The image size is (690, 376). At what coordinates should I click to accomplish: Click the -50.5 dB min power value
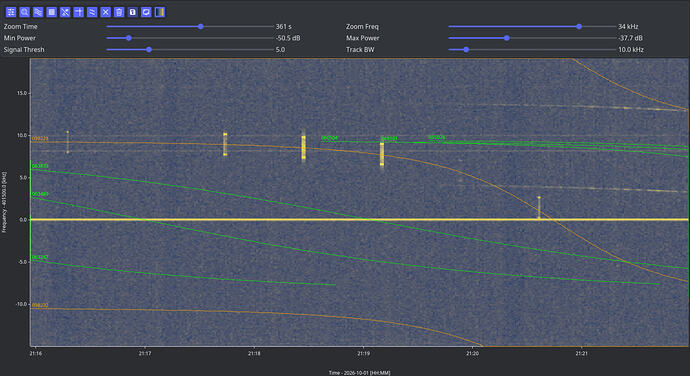point(288,38)
